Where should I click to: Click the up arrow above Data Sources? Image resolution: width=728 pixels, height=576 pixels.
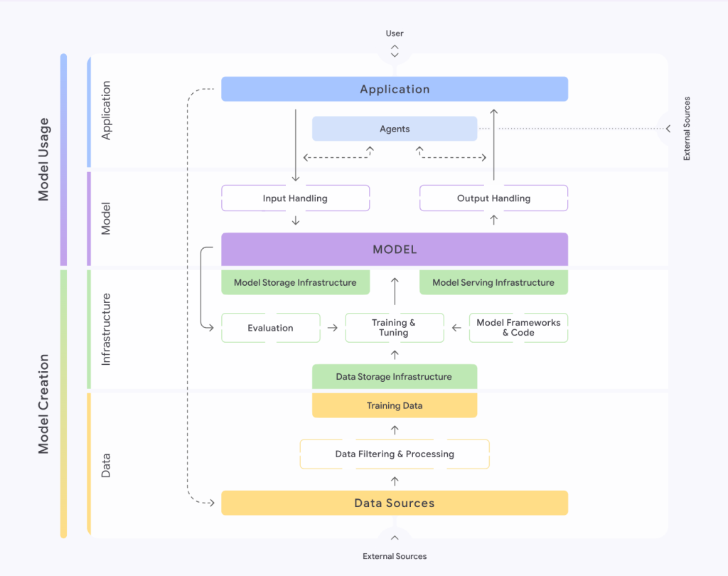tap(395, 481)
